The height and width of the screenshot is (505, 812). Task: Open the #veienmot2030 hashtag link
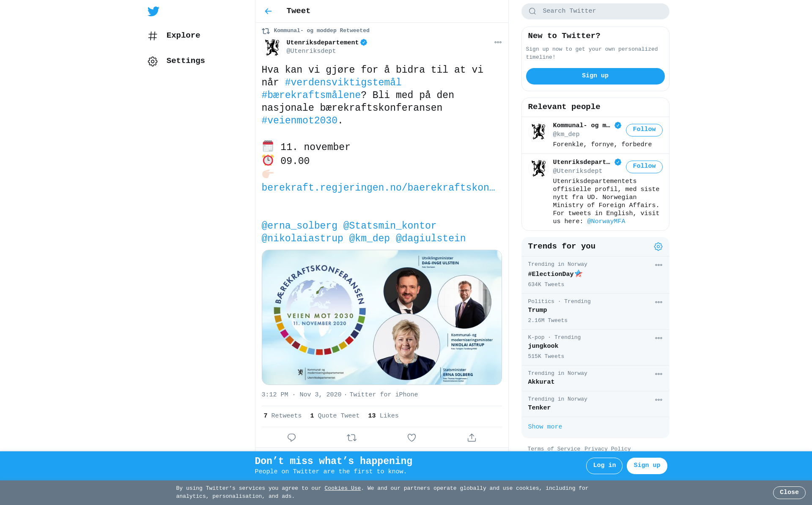pyautogui.click(x=299, y=121)
